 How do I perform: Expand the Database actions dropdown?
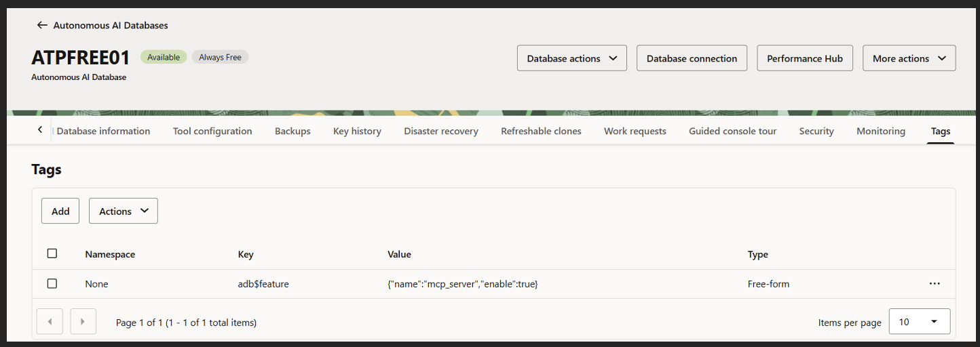(571, 58)
